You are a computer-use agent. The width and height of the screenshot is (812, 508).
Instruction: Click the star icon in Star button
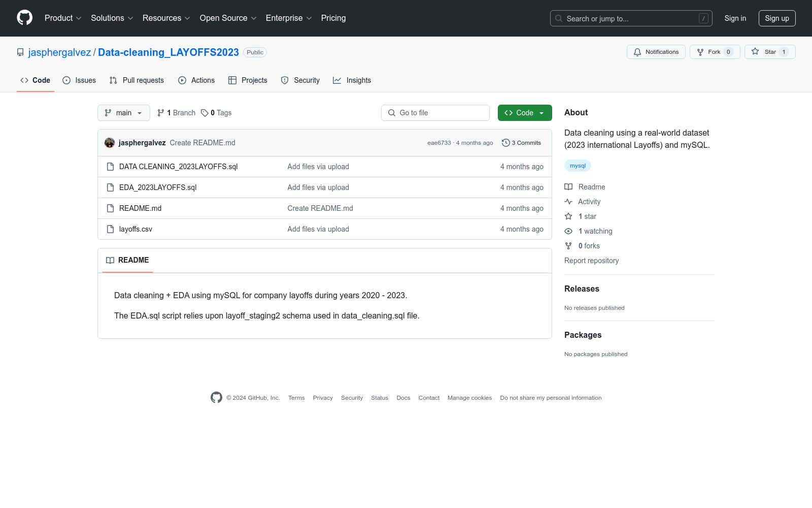click(x=755, y=52)
